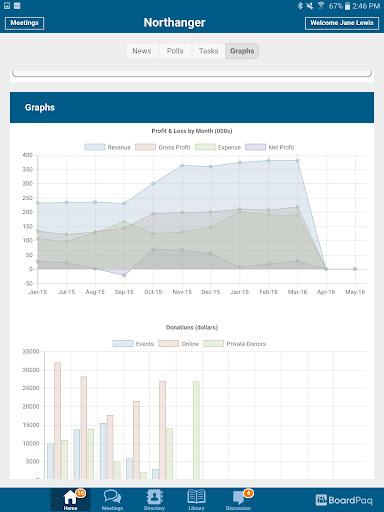The height and width of the screenshot is (512, 384).
Task: Click the Meetings button in header
Action: click(x=24, y=23)
